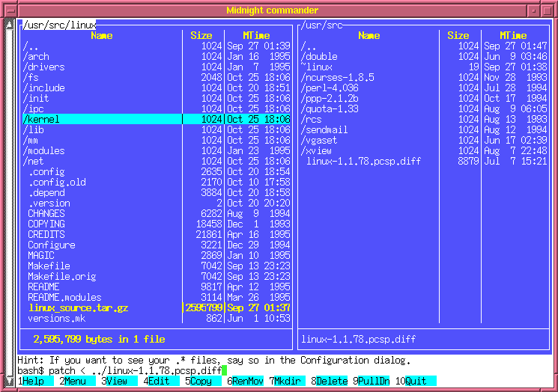Click the 3View function key

tap(119, 381)
